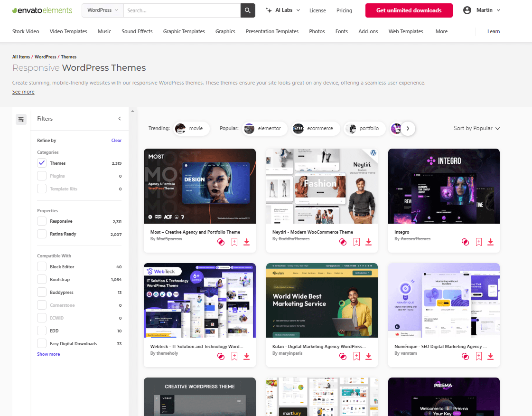This screenshot has width=532, height=416.
Task: Click the similar items icon on Most theme
Action: pos(221,242)
